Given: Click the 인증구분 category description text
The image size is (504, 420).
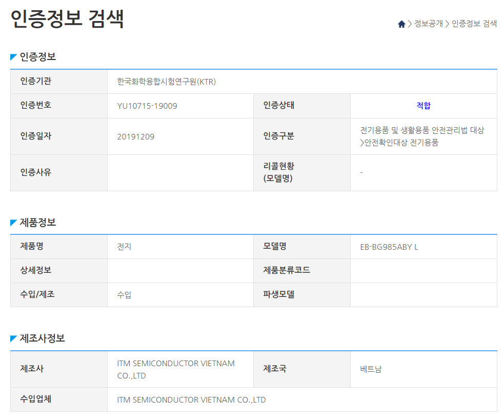Looking at the screenshot, I should (x=421, y=136).
